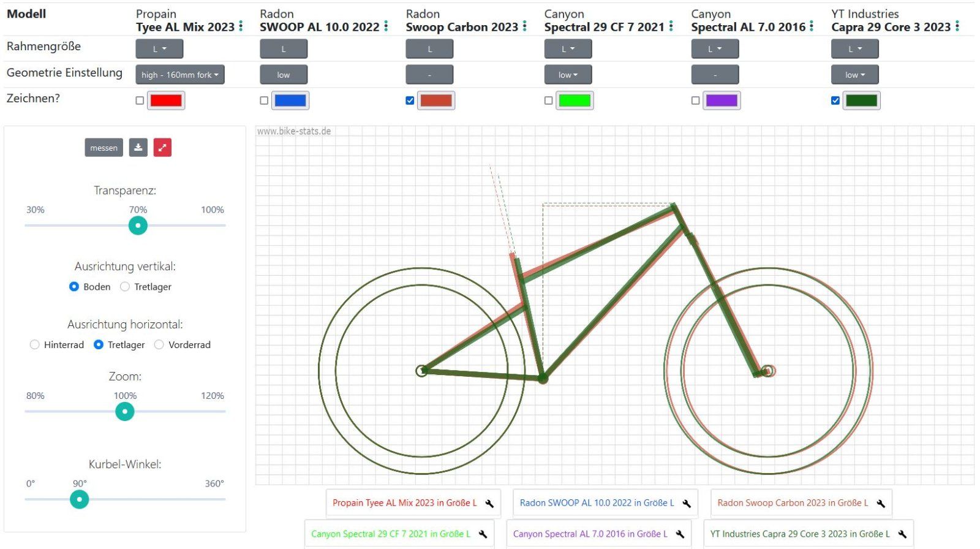Click the red fullscreen expand icon
Image resolution: width=980 pixels, height=549 pixels.
click(x=162, y=148)
